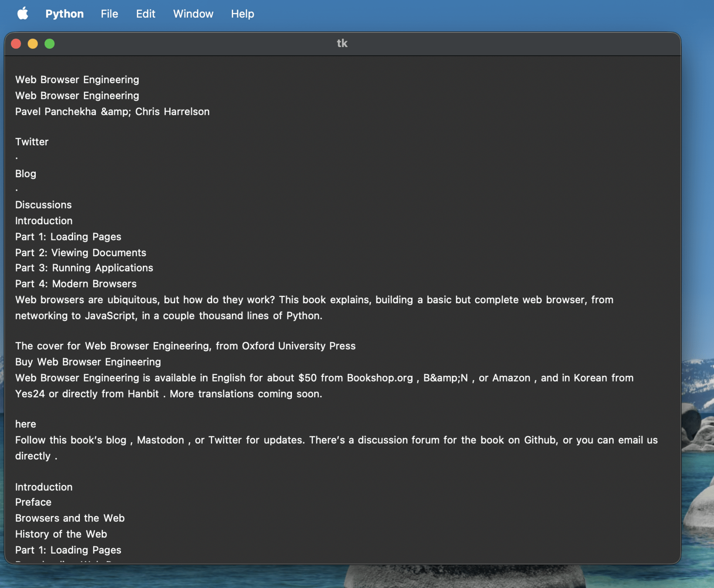Click 'The cover for Web Browser Engineering' line
714x588 pixels.
pos(185,346)
